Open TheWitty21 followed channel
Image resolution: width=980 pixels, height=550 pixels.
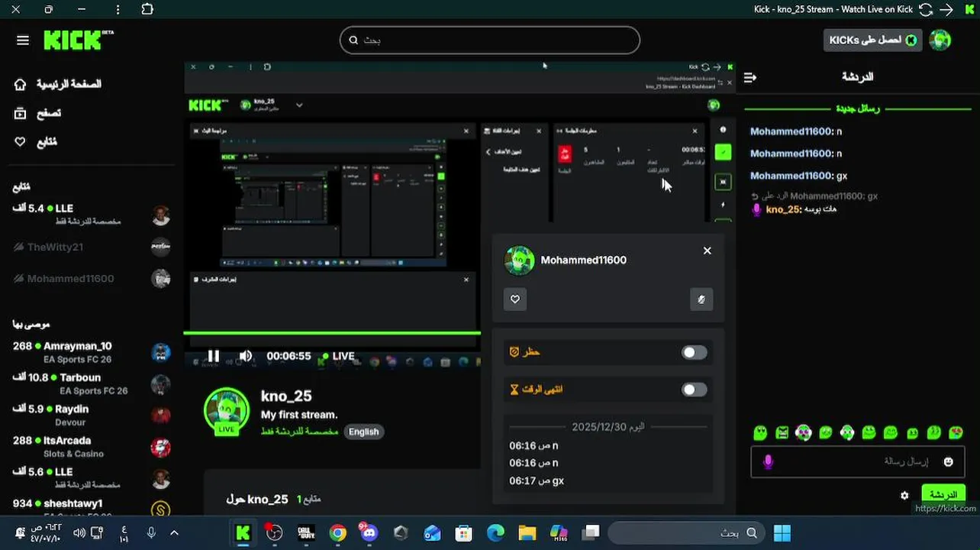[x=92, y=247]
